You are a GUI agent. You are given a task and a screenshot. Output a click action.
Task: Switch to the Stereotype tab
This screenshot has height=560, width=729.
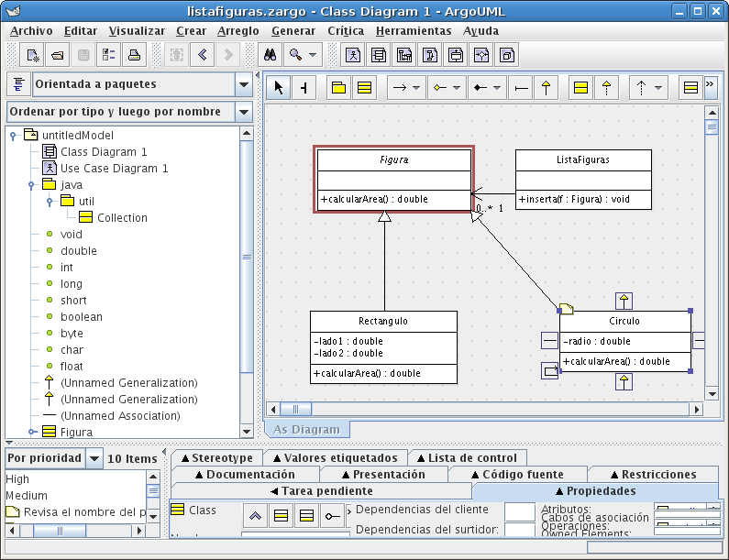pos(216,458)
